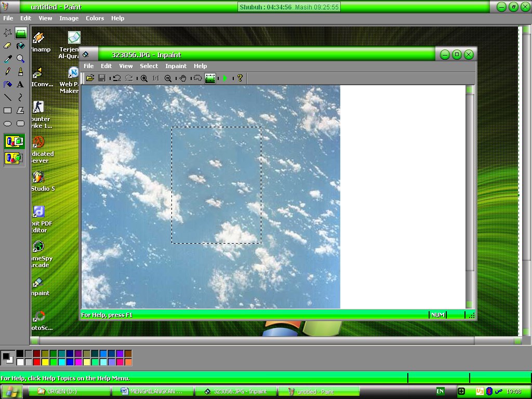Pick the cyan color swatch in the palette

(x=62, y=362)
